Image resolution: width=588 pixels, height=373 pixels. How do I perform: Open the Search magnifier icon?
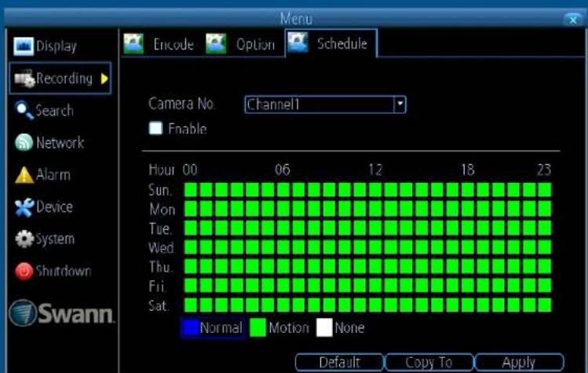pos(24,110)
